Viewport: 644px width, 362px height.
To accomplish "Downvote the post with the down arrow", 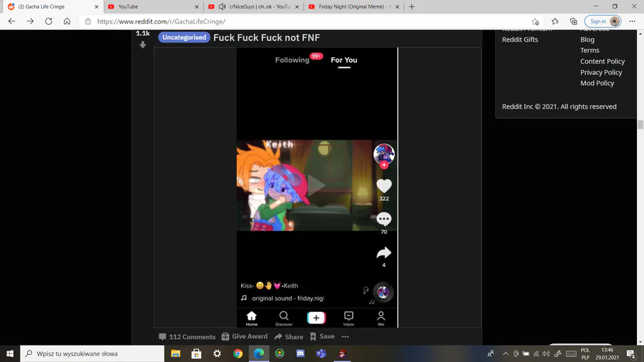I will [142, 45].
